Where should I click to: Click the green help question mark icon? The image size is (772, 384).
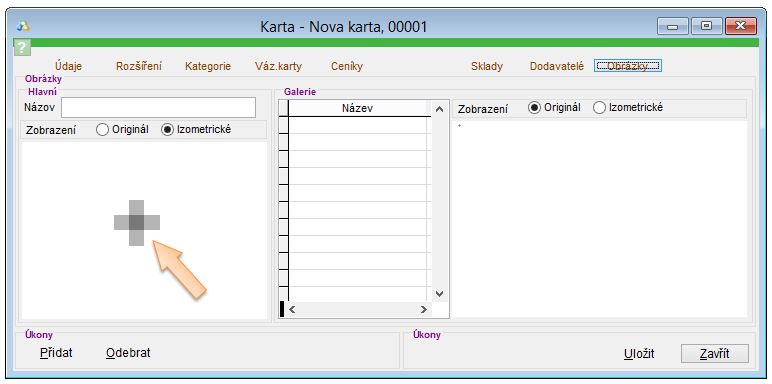click(22, 48)
